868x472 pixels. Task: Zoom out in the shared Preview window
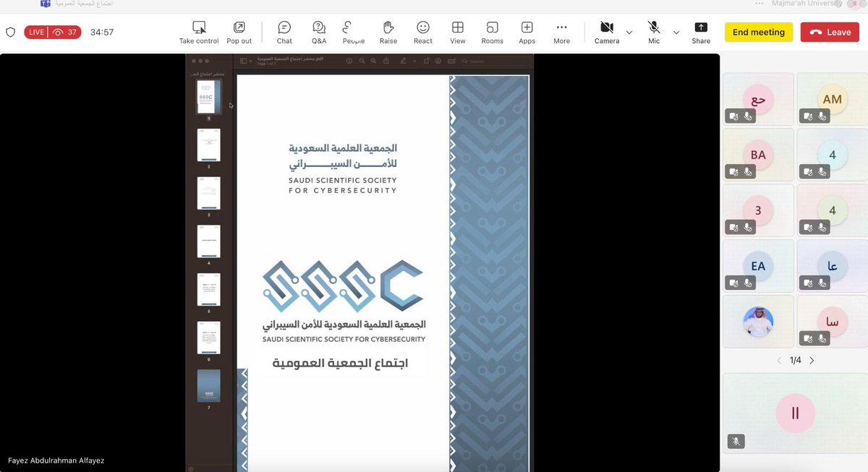click(x=362, y=61)
